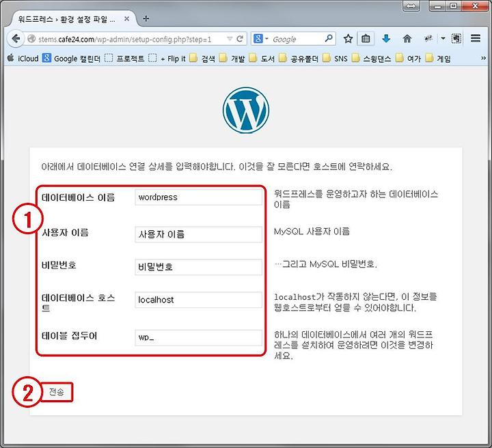
Task: Show more bookmarks with the » chevron
Action: pos(484,58)
